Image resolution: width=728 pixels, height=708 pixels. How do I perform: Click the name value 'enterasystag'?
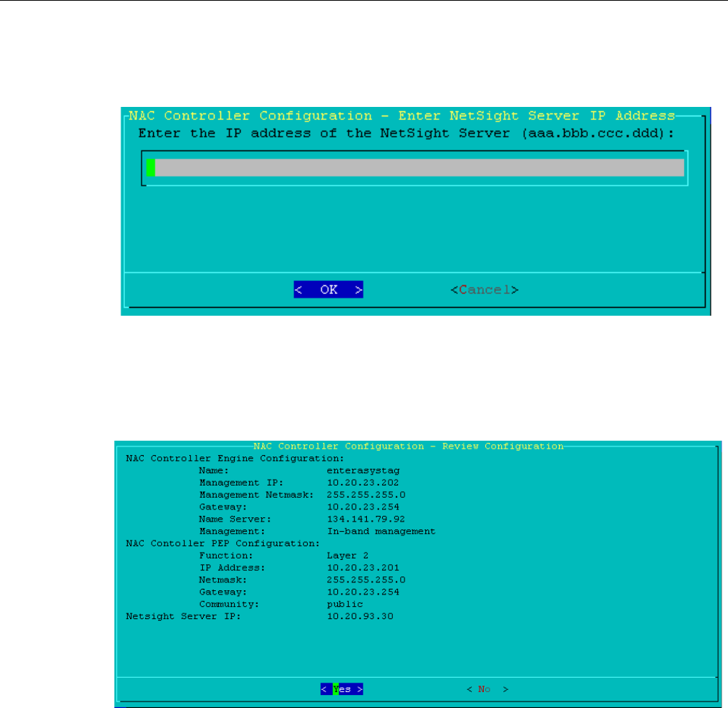(x=363, y=470)
